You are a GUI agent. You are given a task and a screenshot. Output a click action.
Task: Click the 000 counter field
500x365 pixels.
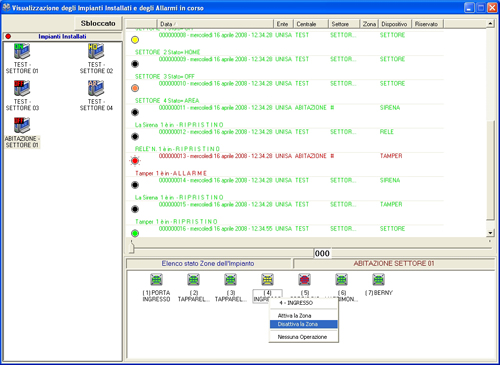point(322,253)
